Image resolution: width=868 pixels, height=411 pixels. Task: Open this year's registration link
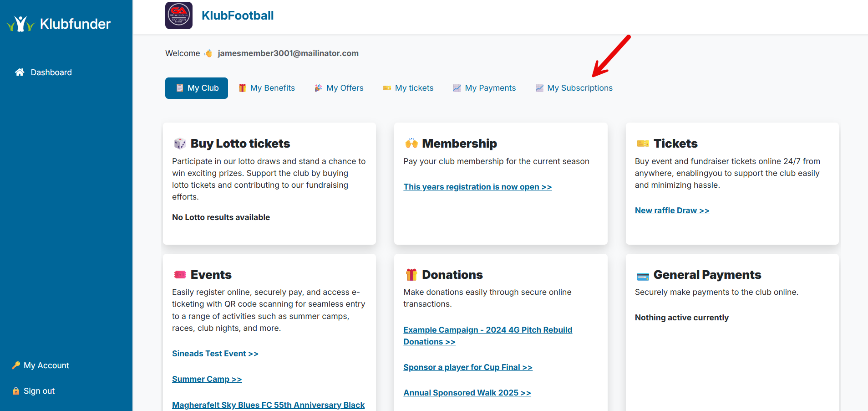pos(477,187)
